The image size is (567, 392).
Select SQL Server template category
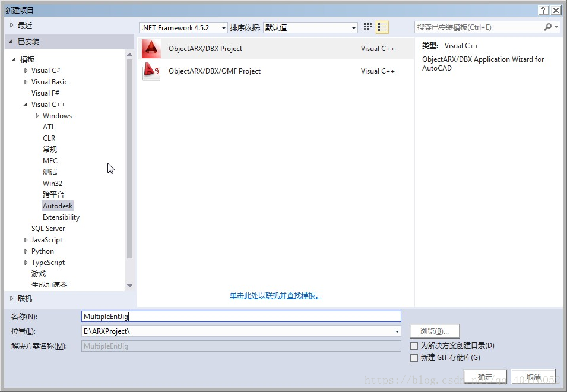point(48,229)
